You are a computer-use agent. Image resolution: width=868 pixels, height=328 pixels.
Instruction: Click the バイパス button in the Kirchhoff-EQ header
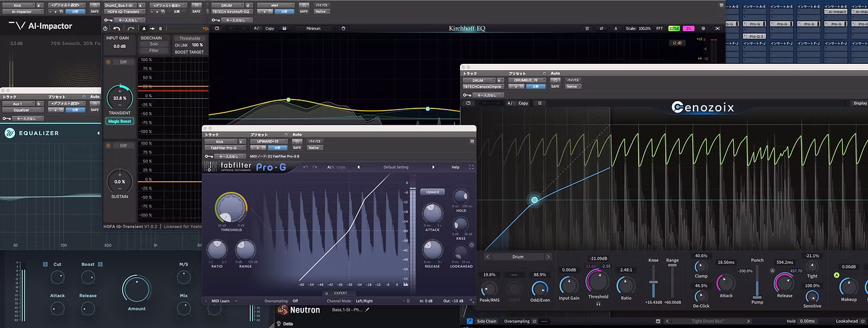(322, 5)
